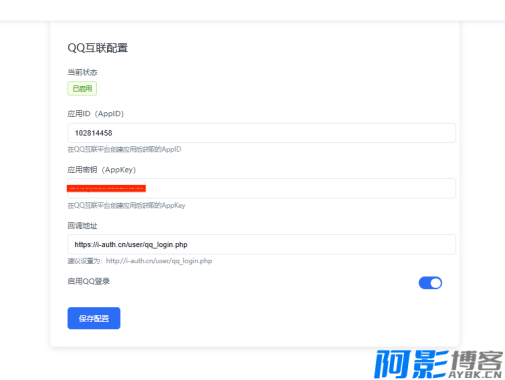Click the AppKey hint text below field
Screen dimensions: 505x380
tap(126, 205)
